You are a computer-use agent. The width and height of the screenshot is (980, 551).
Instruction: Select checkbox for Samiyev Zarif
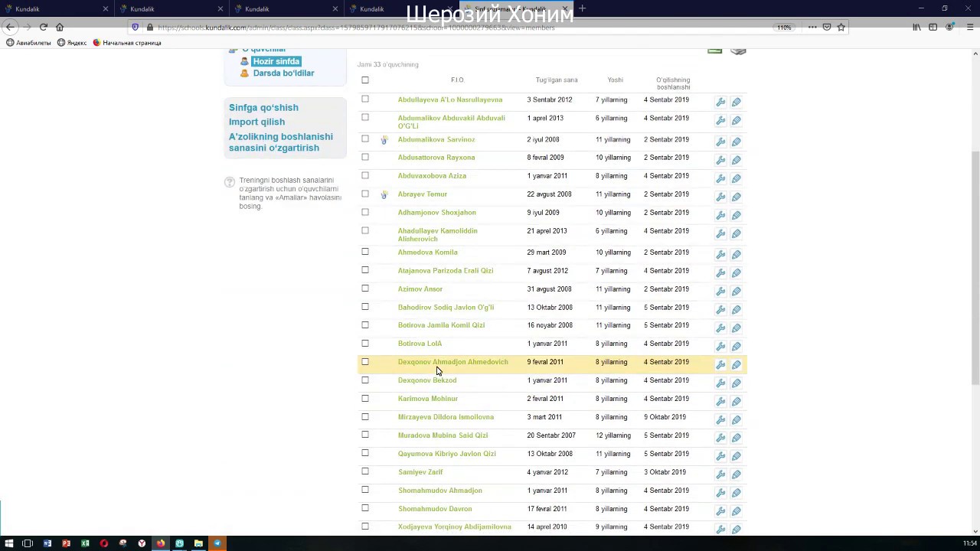pos(365,471)
